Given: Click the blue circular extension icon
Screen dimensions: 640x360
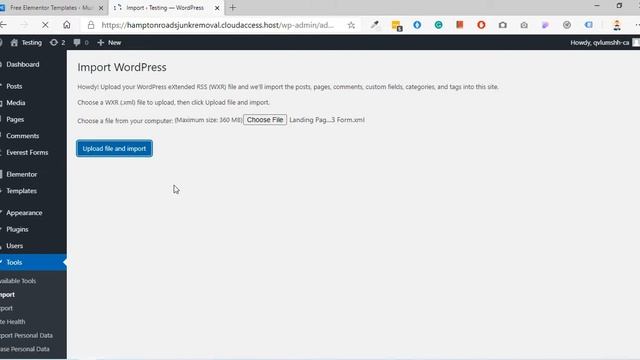Looking at the screenshot, I should coord(417,25).
